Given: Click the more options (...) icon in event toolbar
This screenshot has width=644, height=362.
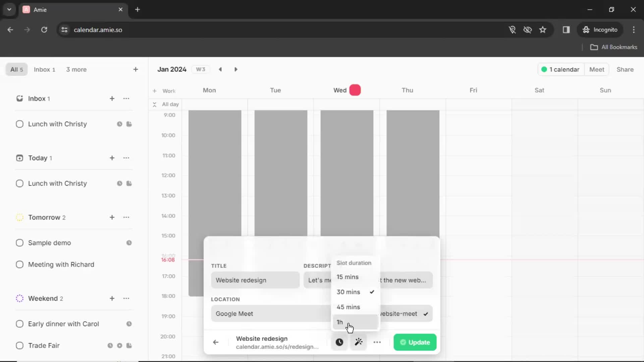Looking at the screenshot, I should tap(377, 343).
